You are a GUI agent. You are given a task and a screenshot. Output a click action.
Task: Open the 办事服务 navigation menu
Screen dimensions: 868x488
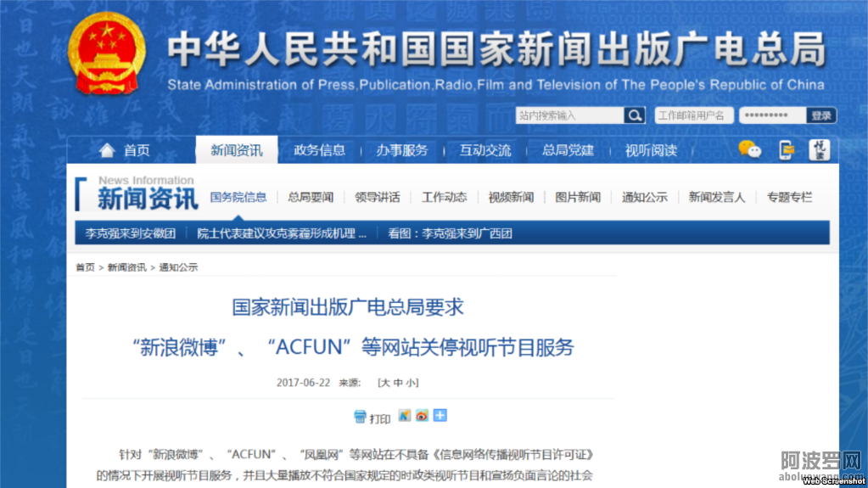tap(402, 150)
